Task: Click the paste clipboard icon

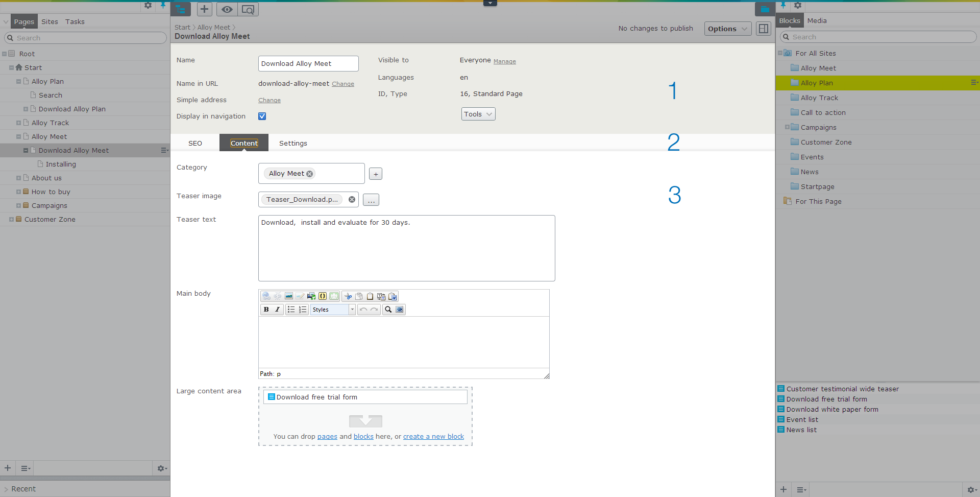Action: coord(370,296)
